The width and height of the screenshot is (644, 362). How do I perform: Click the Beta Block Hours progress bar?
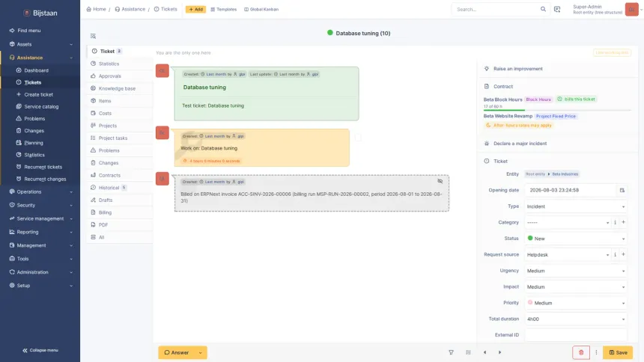(557, 110)
